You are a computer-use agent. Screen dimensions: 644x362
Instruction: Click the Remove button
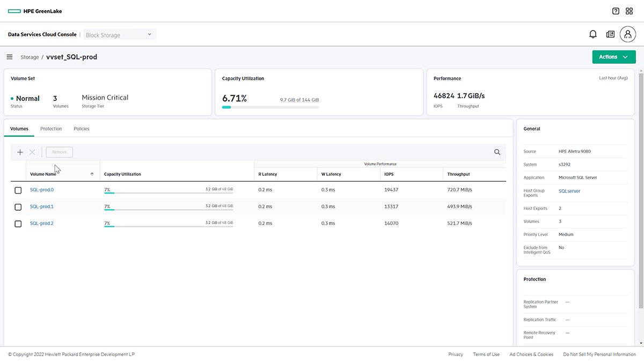point(59,152)
